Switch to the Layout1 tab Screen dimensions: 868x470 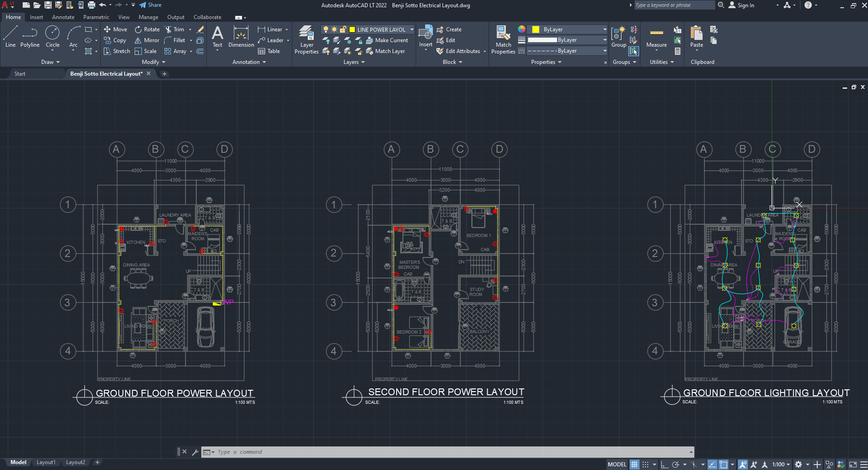[46, 462]
